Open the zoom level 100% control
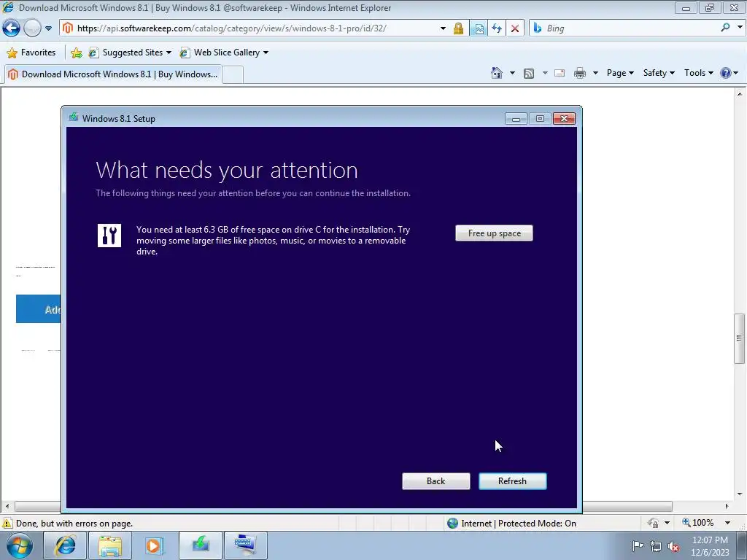 click(698, 523)
